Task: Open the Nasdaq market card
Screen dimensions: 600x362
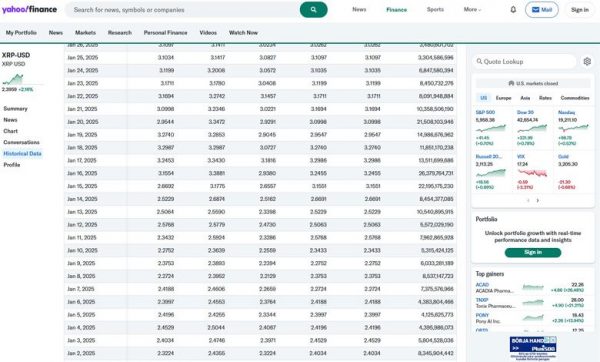Action: [573, 129]
